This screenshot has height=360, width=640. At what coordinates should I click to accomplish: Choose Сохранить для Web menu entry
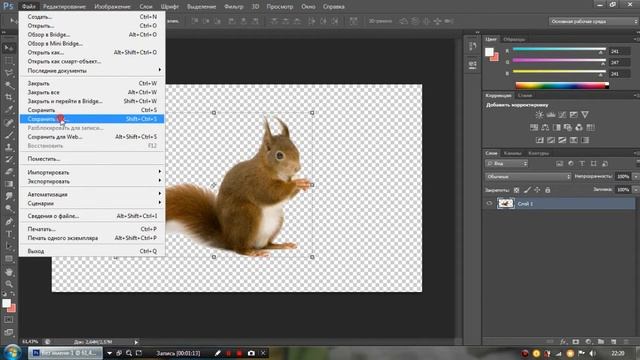(92, 137)
